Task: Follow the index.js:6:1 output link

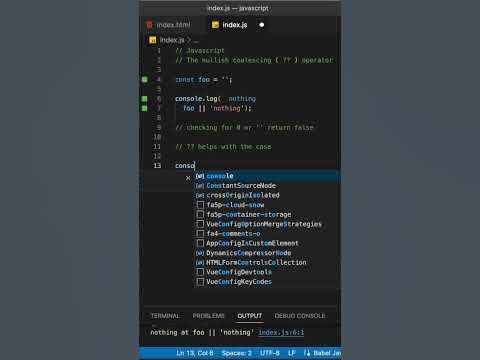Action: 281,332
